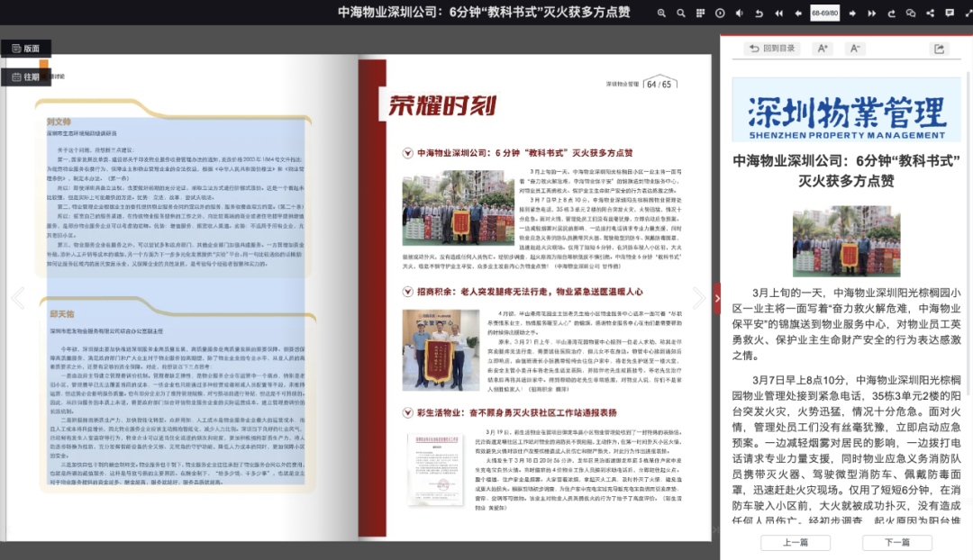Flip to next spread using right page chevron
The image size is (973, 560).
click(x=699, y=298)
